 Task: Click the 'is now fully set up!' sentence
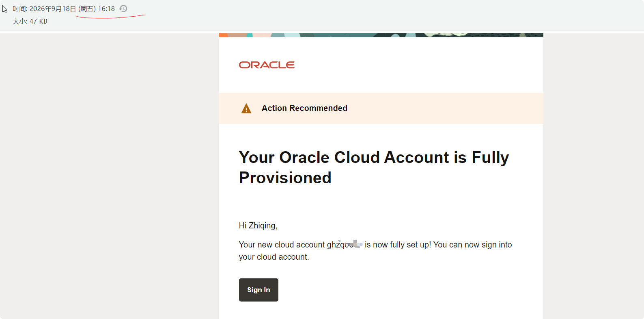[x=398, y=245]
